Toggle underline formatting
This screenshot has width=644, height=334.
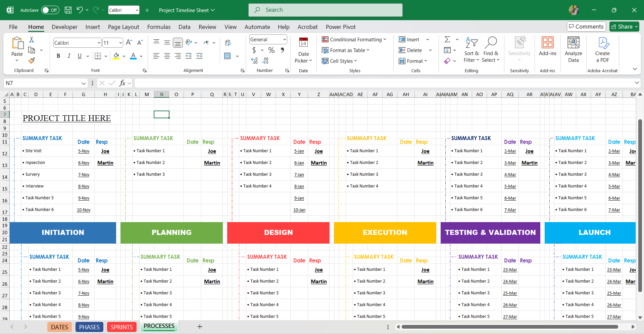79,56
